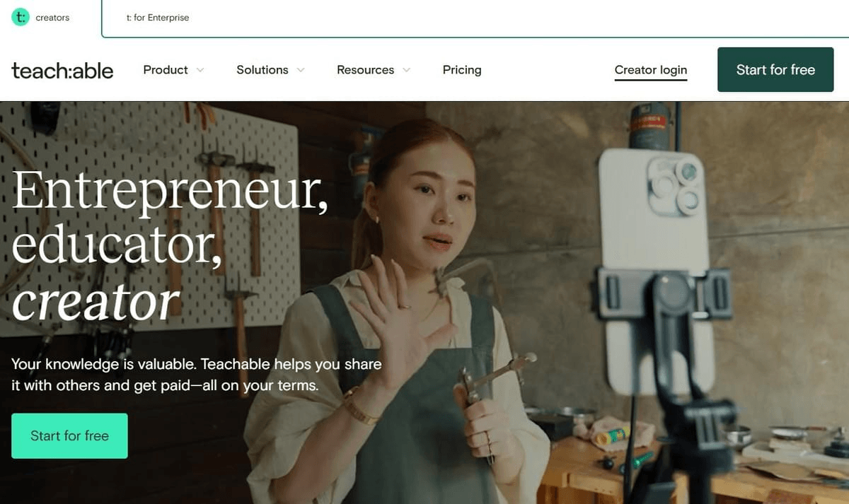Click the green t: creators logo icon
The height and width of the screenshot is (504, 849).
click(20, 18)
